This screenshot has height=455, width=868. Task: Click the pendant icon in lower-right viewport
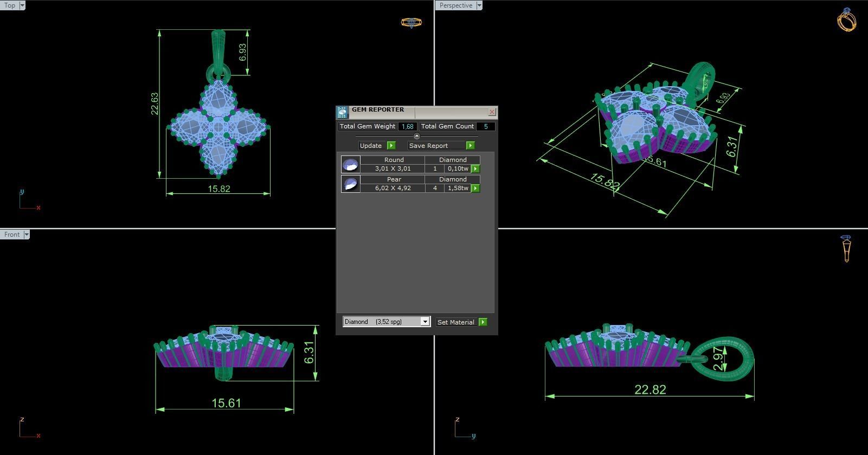(x=846, y=249)
